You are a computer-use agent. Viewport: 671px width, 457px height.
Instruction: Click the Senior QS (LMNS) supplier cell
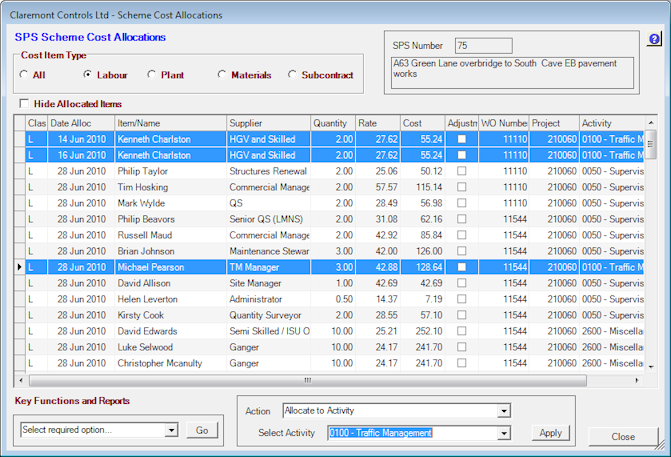coord(268,219)
